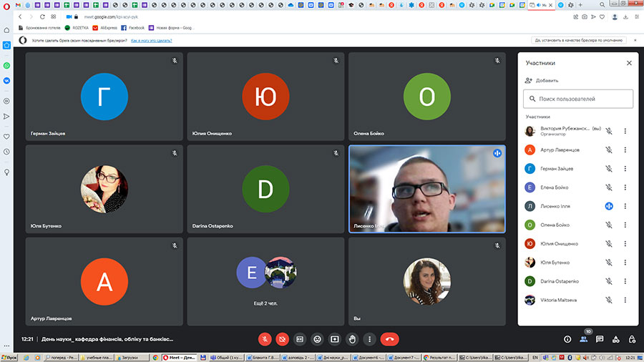644x362 pixels.
Task: Dismiss the Opera default browser banner
Action: tap(635, 40)
